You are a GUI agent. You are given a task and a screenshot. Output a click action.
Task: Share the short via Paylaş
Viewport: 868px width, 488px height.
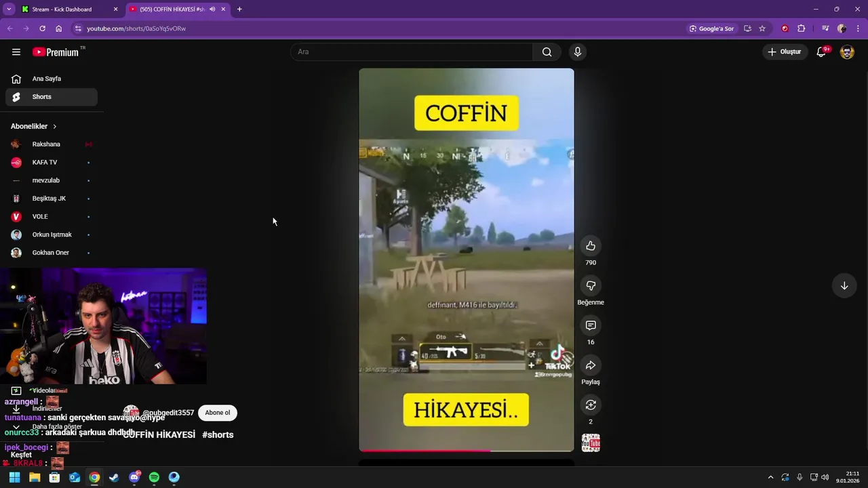coord(591,365)
